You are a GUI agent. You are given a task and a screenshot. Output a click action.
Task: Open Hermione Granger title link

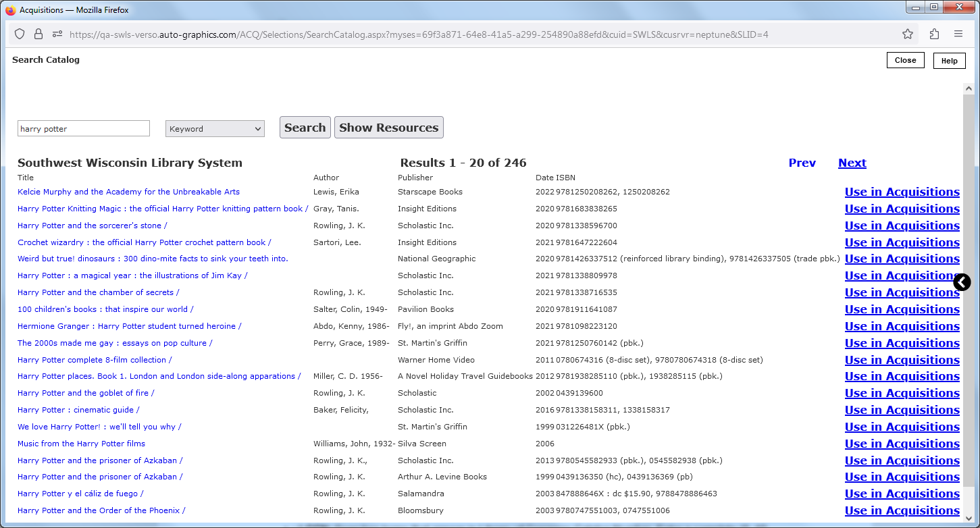click(x=130, y=326)
